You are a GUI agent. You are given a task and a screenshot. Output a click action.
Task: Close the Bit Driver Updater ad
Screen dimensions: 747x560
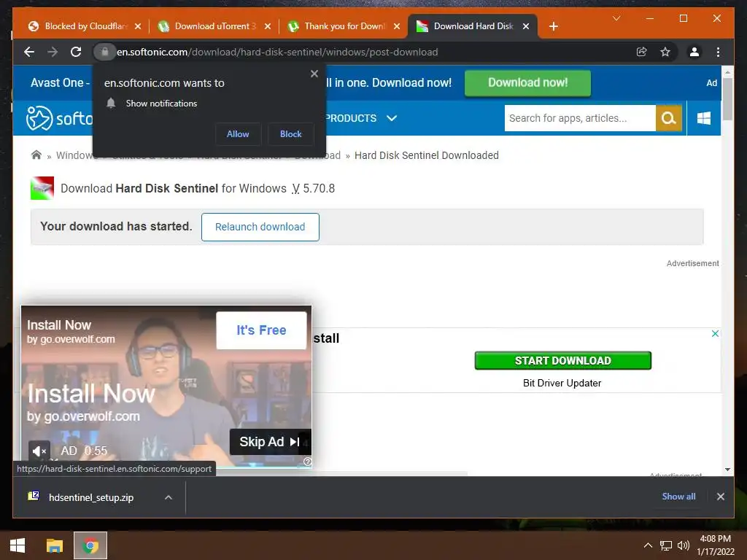pos(715,333)
